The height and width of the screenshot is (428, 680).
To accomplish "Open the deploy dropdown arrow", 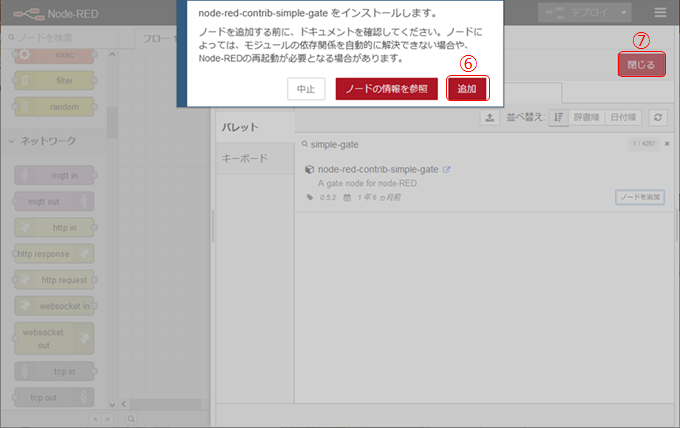I will [x=624, y=13].
